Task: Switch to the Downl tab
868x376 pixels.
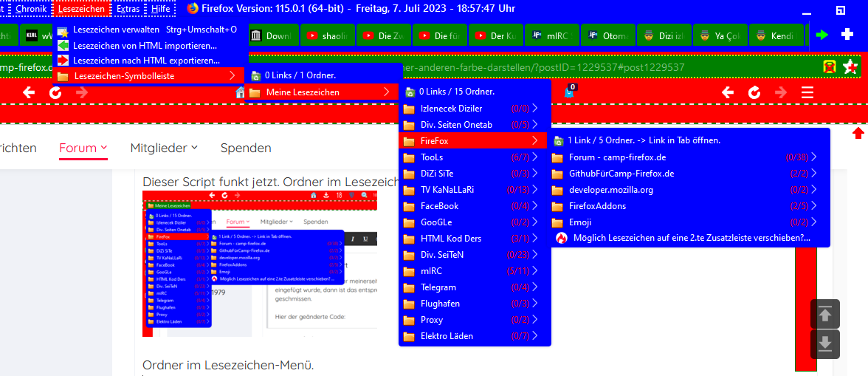Action: (272, 35)
